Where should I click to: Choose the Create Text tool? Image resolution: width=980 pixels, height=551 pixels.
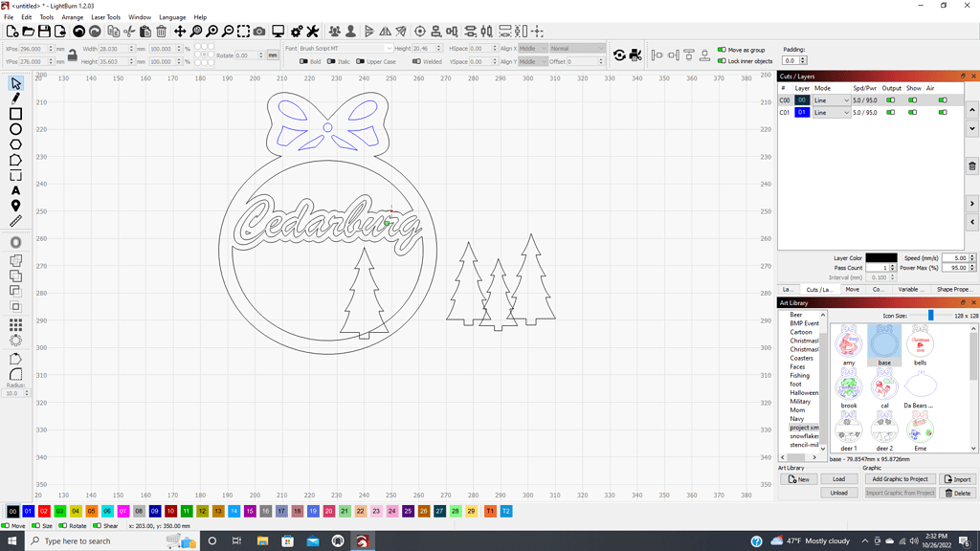click(x=14, y=190)
